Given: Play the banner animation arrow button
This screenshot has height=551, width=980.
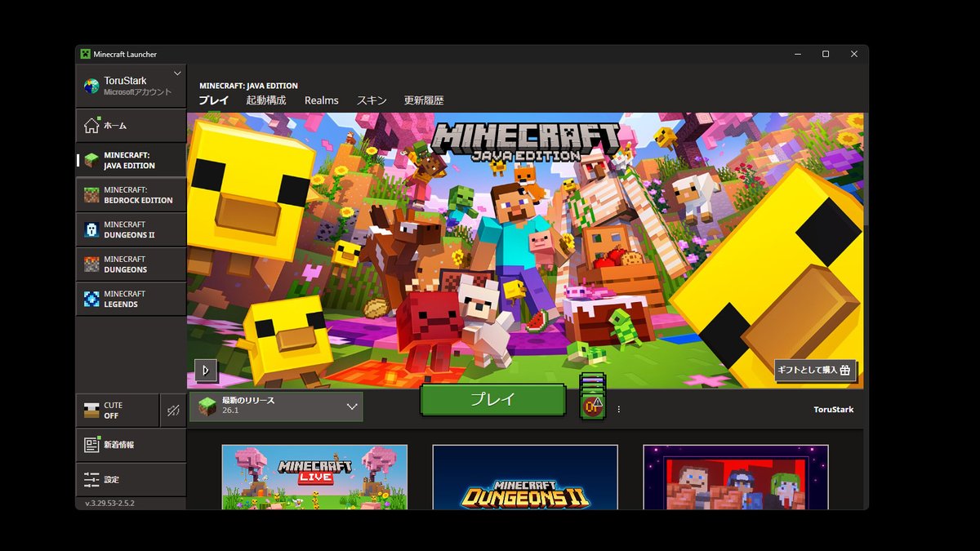Looking at the screenshot, I should point(205,370).
